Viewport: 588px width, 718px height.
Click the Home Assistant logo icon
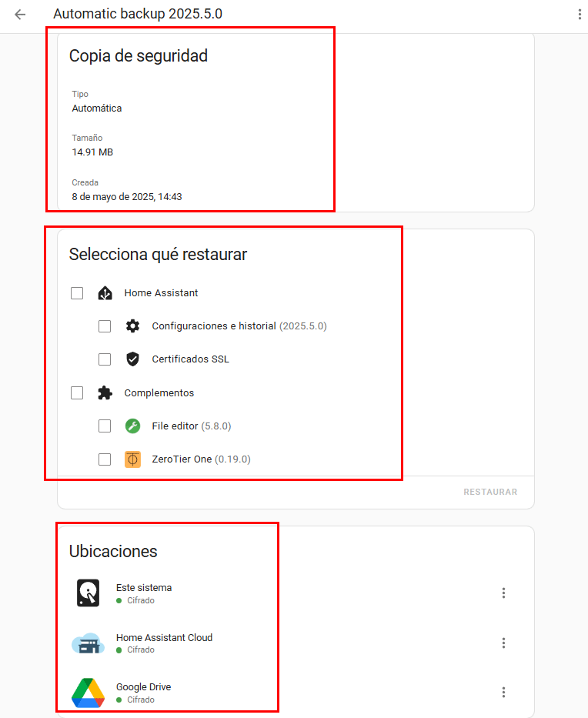click(x=105, y=293)
